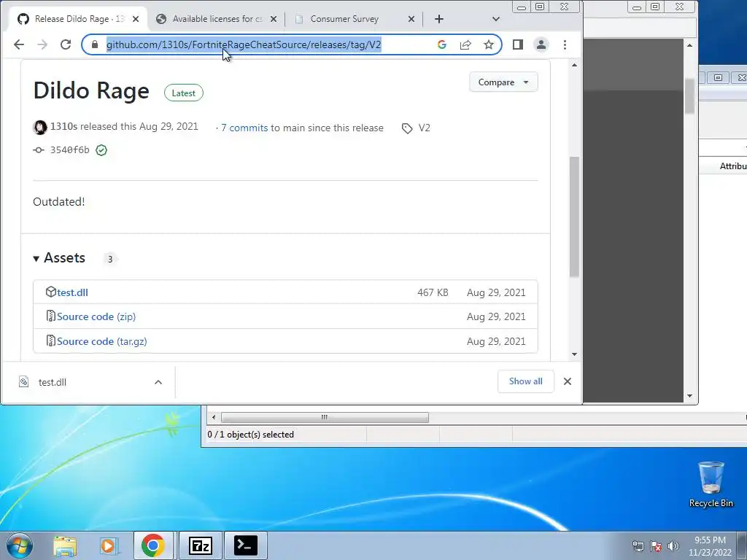Open the Windows Start menu
This screenshot has height=560, width=747.
20,545
